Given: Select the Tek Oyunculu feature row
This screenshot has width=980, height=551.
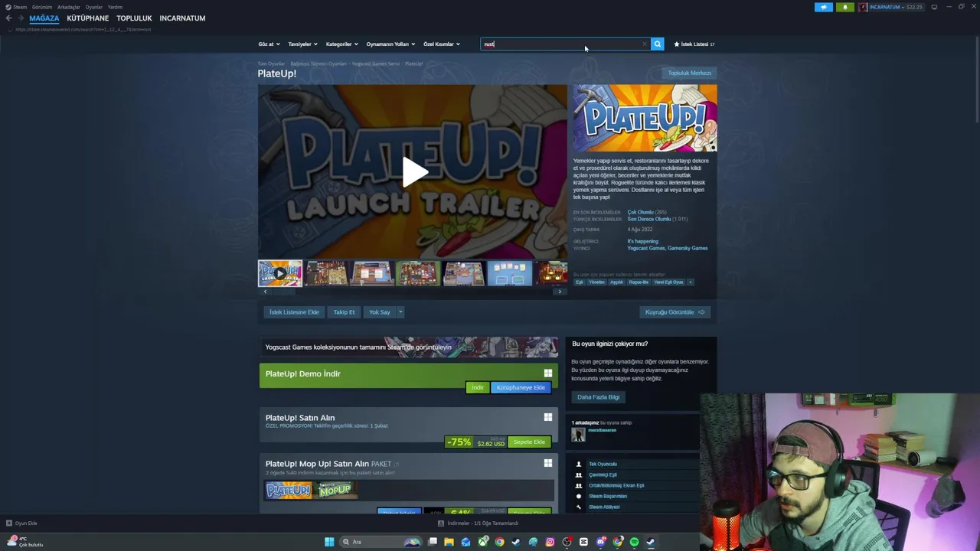Looking at the screenshot, I should (x=634, y=464).
